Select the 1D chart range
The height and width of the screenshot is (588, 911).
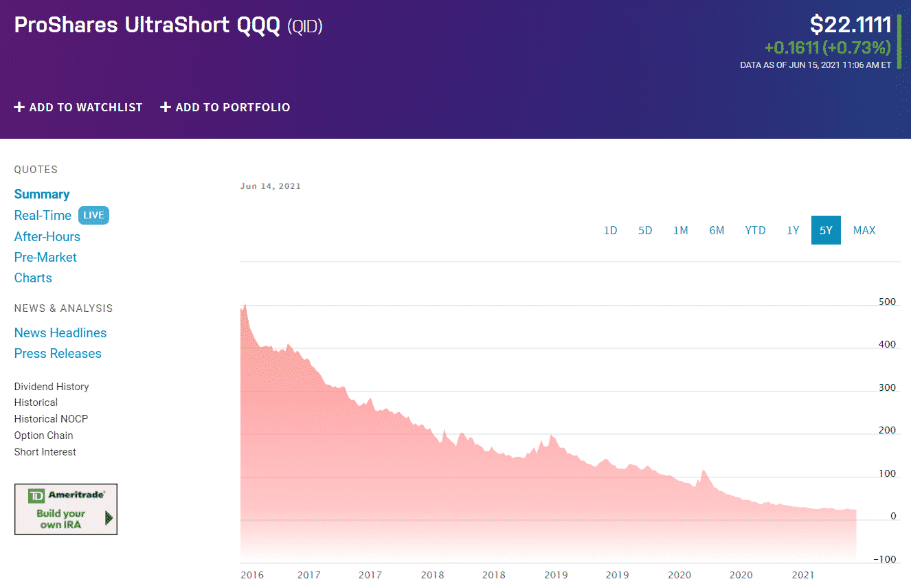click(611, 230)
